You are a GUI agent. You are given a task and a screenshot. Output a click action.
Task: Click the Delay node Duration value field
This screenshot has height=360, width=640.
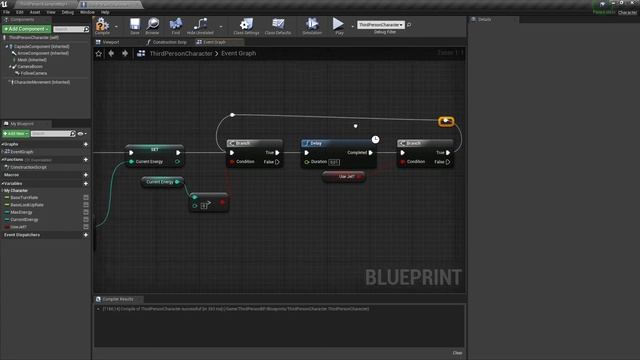click(x=334, y=162)
